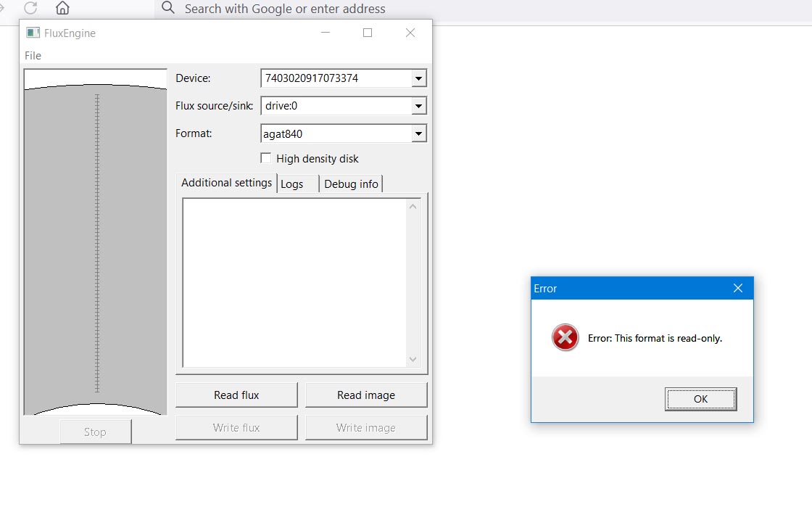Click the red error icon in Error dialog
The image size is (812, 515).
point(565,338)
